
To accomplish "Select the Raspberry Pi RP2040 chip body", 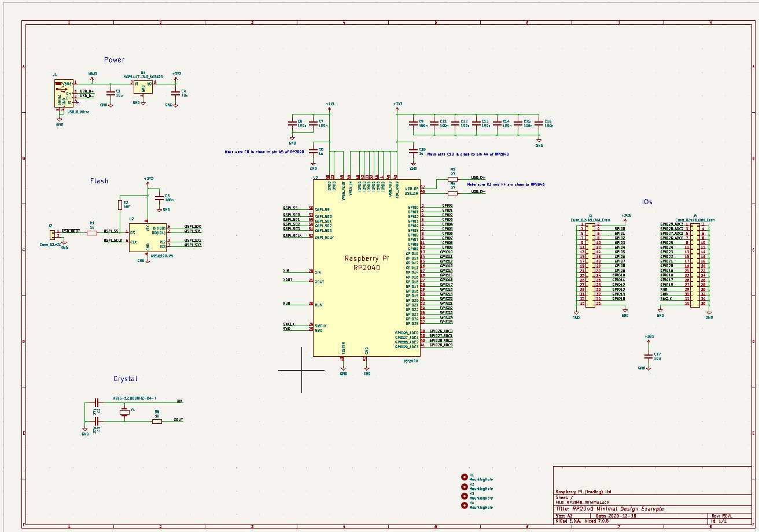I will coord(366,266).
